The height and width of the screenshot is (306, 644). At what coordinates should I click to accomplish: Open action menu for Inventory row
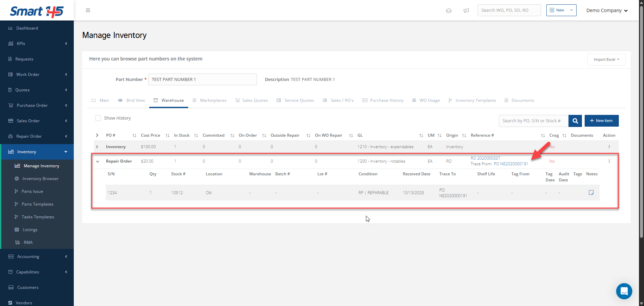pos(609,147)
